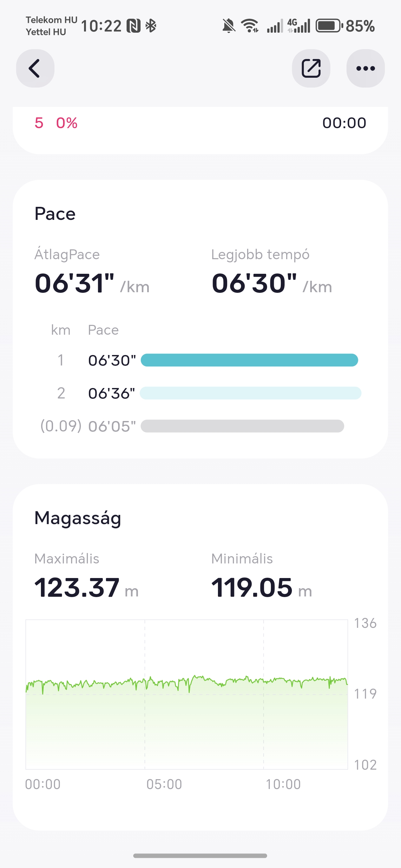Image resolution: width=401 pixels, height=868 pixels.
Task: Tap the zone 5 duration 00:00
Action: (x=345, y=123)
